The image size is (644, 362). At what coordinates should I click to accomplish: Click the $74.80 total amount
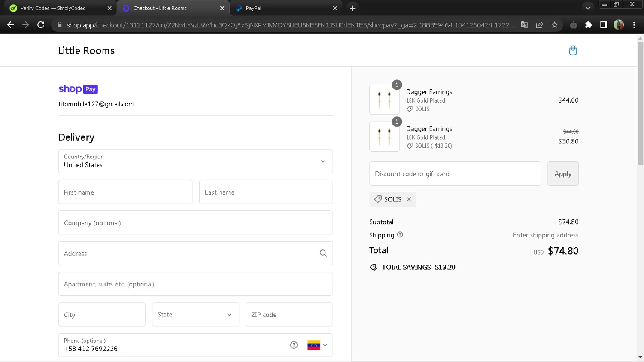[563, 251]
